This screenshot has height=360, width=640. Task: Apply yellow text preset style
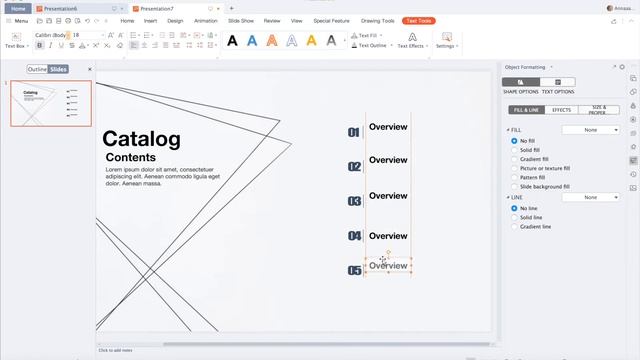coord(311,40)
